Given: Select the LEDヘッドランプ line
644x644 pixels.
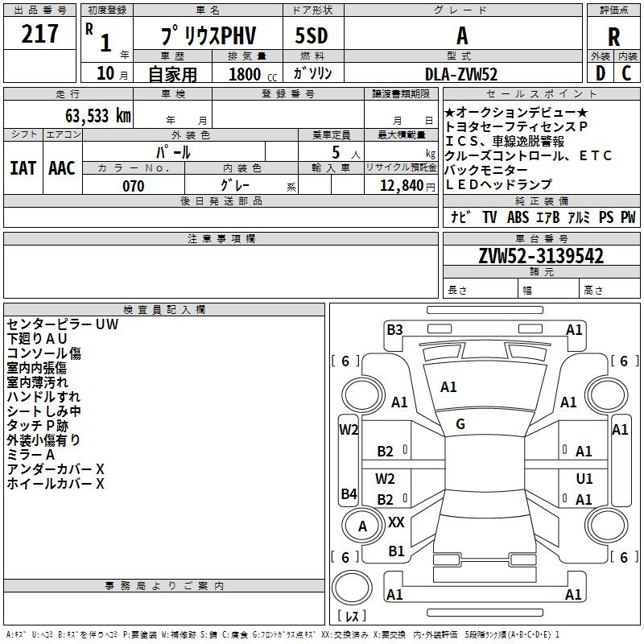Looking at the screenshot, I should pos(498,184).
